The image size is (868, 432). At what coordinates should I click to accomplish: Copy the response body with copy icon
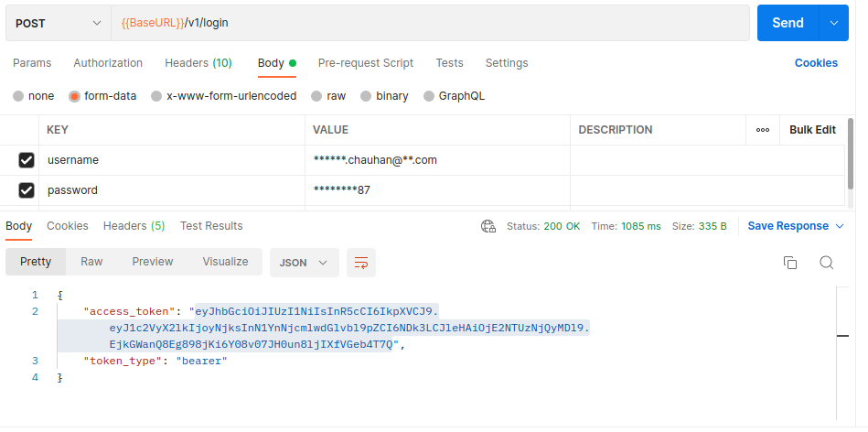pos(790,263)
